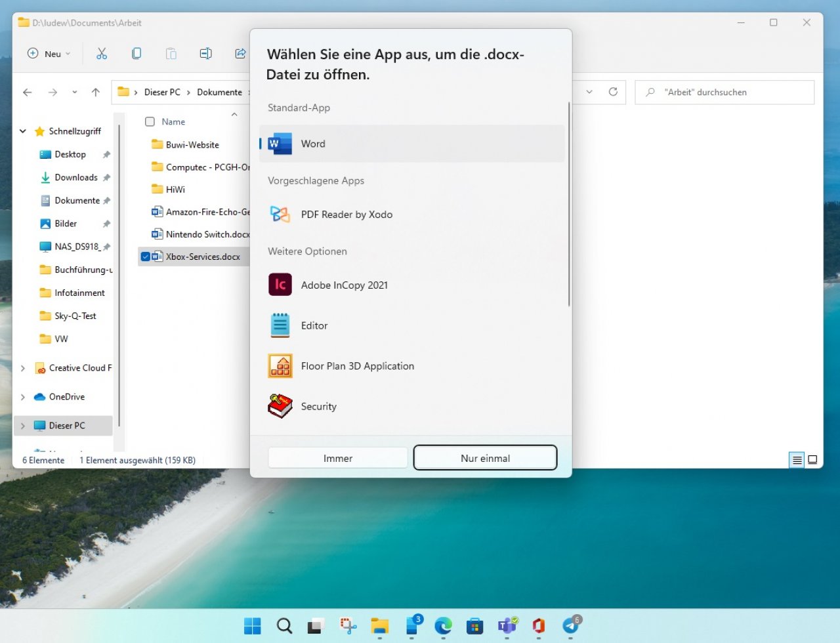Screen dimensions: 840x643
Task: Expand Creative Cloud Files node
Action: [23, 368]
